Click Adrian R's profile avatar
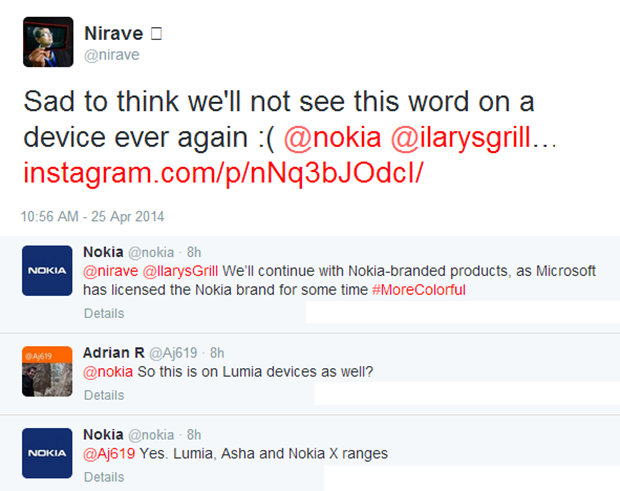The image size is (620, 491). (x=47, y=371)
